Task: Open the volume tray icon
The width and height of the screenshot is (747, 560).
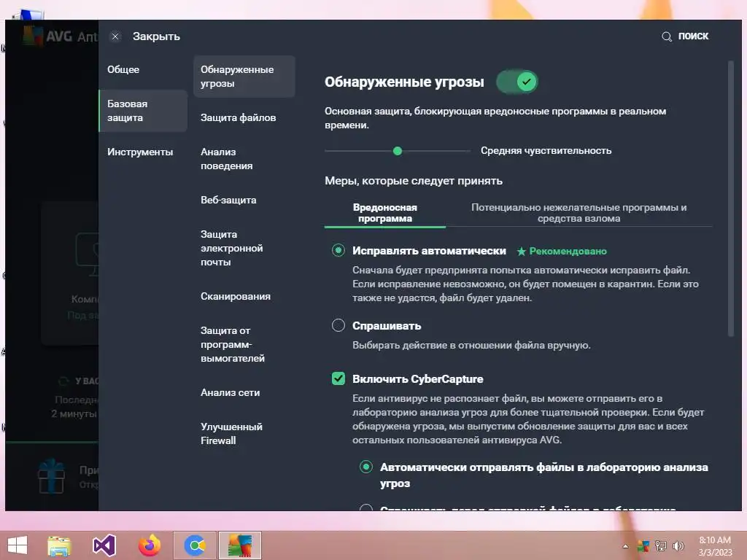Action: pyautogui.click(x=678, y=546)
